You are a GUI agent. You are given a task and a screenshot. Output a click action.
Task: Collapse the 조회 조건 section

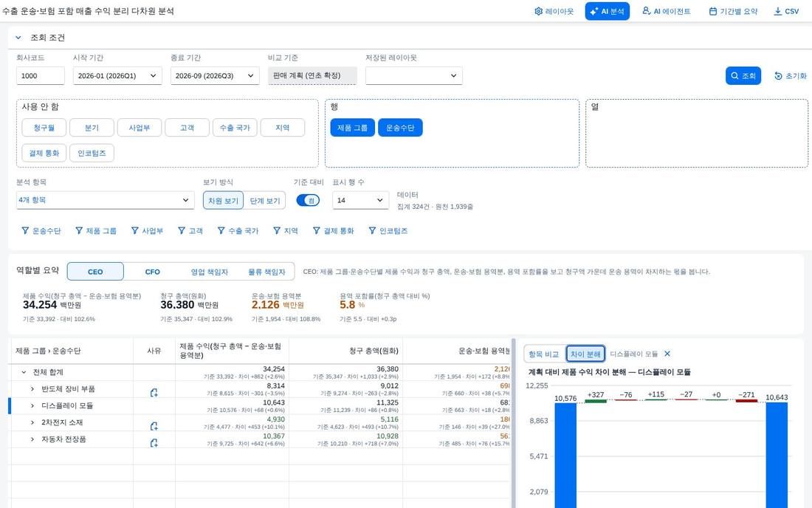(x=18, y=38)
